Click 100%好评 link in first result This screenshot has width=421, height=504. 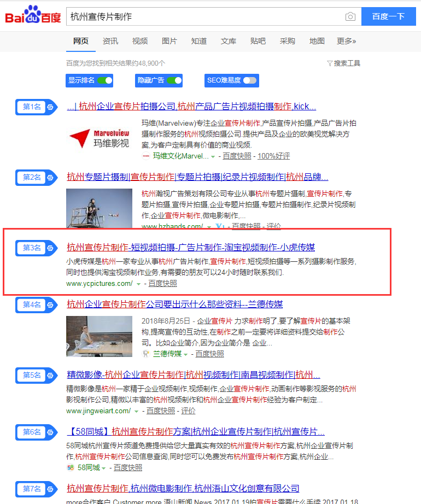pyautogui.click(x=273, y=156)
